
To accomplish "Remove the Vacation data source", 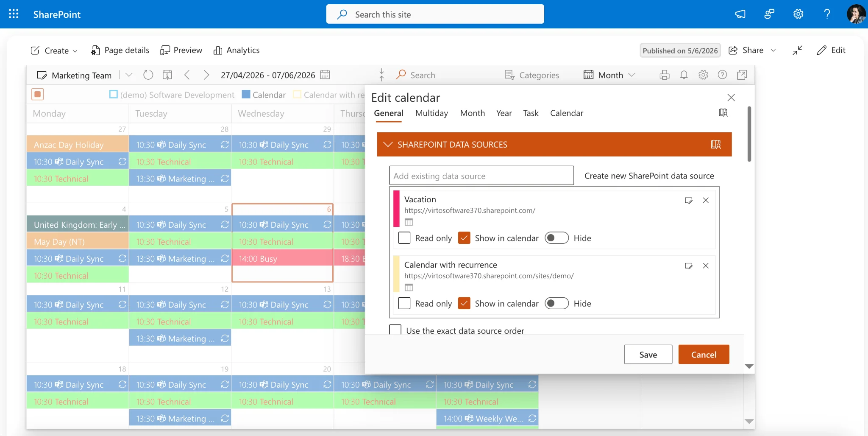I will (x=706, y=200).
